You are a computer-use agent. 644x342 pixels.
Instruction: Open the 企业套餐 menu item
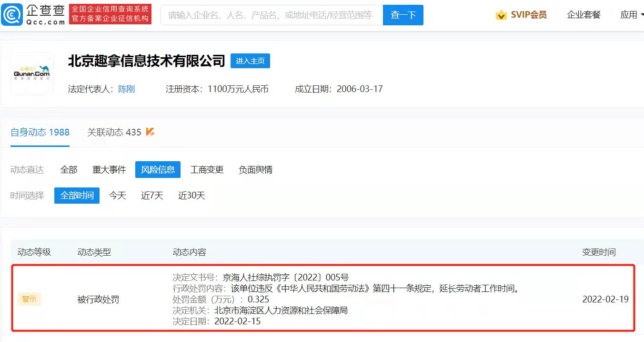pyautogui.click(x=584, y=15)
